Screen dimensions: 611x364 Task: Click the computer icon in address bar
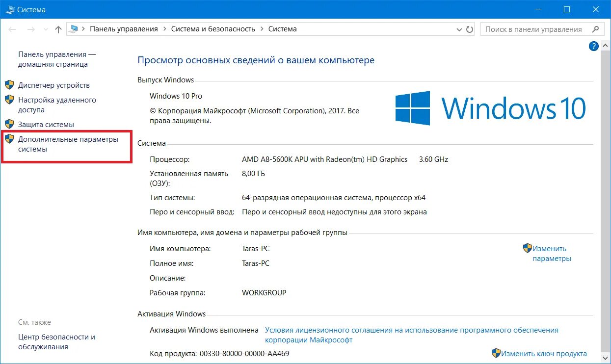pyautogui.click(x=74, y=29)
